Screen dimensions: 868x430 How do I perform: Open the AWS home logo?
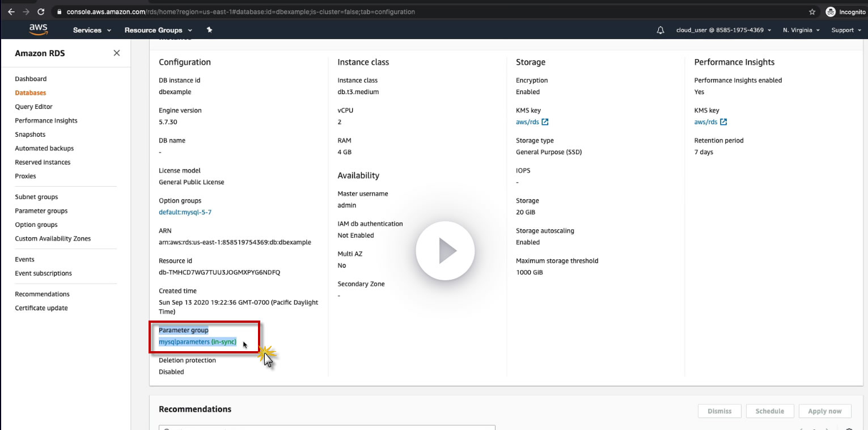[x=39, y=30]
